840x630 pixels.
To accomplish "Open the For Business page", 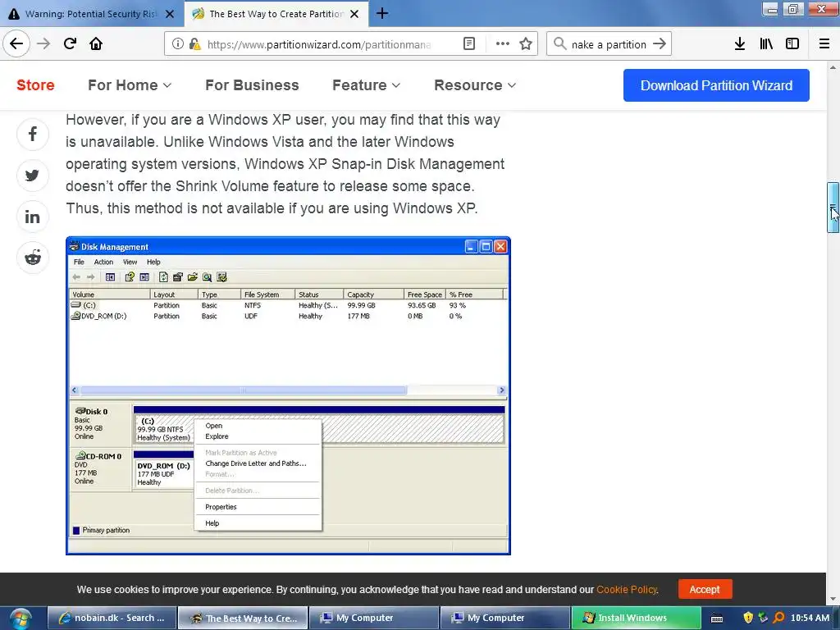I will point(253,85).
